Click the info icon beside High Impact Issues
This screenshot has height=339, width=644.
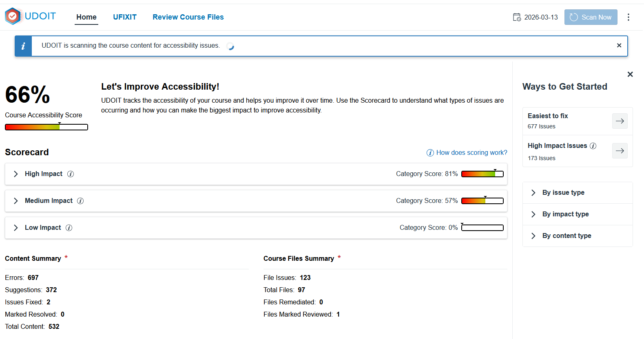coord(593,146)
